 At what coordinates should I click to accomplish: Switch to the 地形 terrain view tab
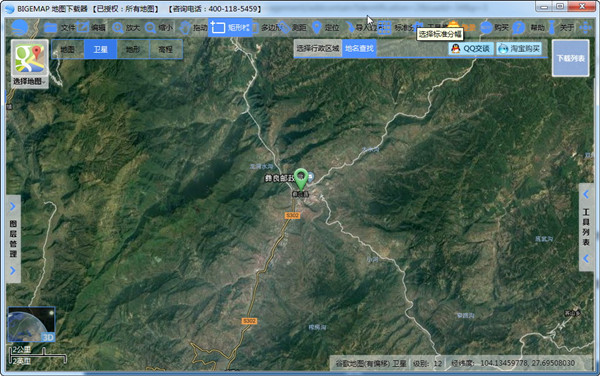click(133, 49)
